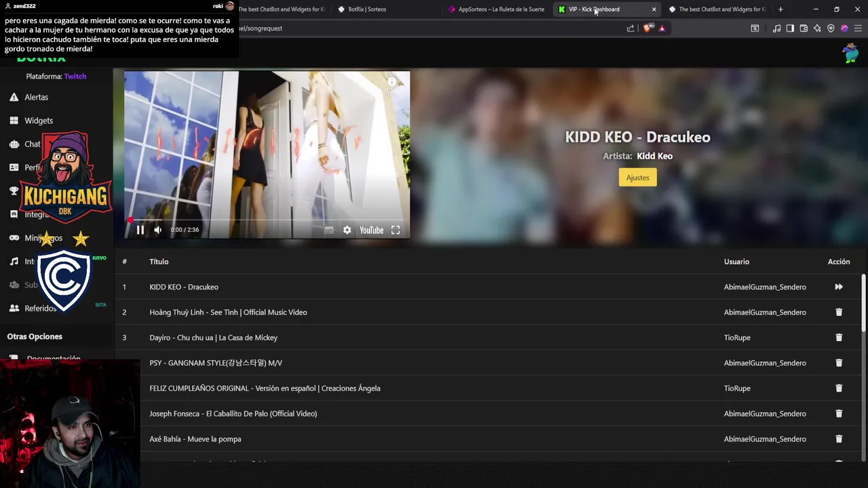The width and height of the screenshot is (868, 488).
Task: Open the Brave VPN shield icon
Action: (831, 28)
